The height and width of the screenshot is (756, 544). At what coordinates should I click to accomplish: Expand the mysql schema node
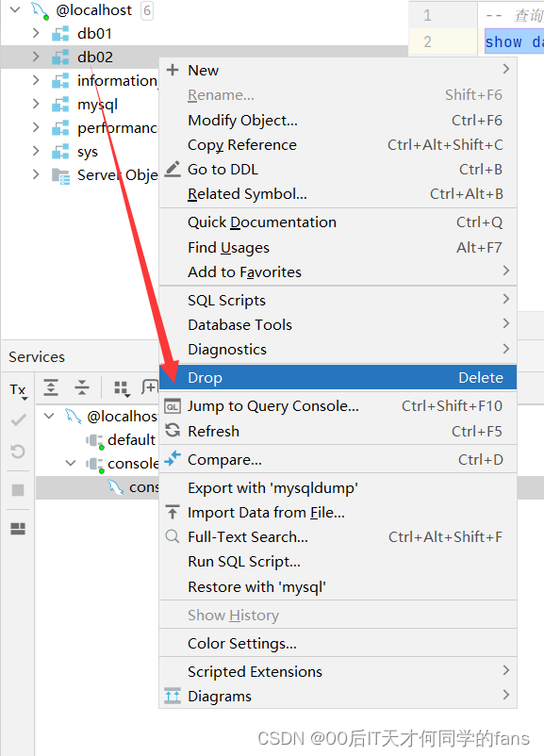[36, 103]
